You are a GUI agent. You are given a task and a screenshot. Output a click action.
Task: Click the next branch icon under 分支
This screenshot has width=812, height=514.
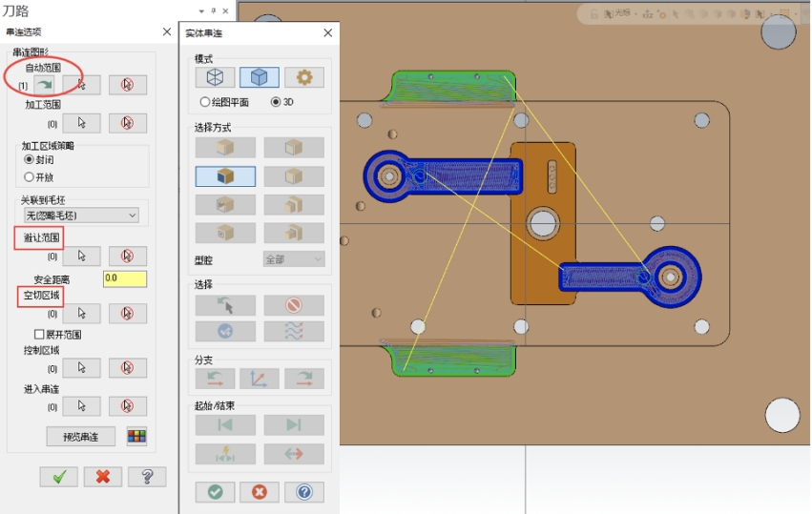pos(304,379)
